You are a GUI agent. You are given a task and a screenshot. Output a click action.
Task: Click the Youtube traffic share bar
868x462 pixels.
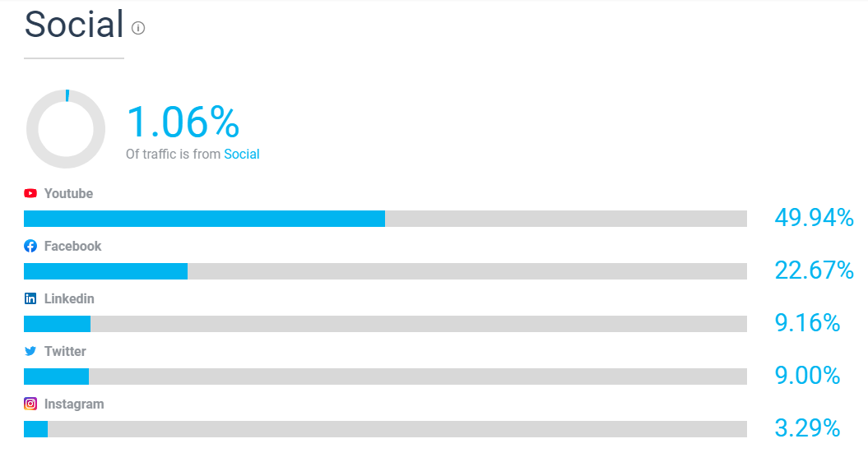pos(385,219)
